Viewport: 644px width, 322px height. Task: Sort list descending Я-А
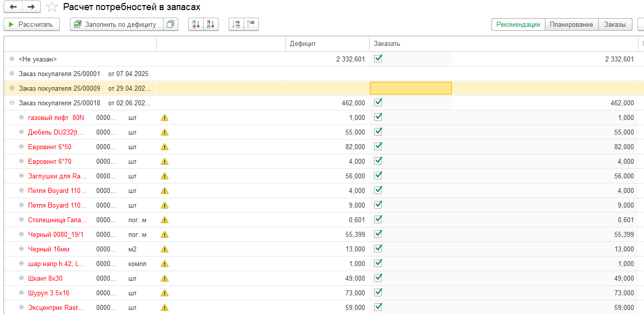pos(211,24)
